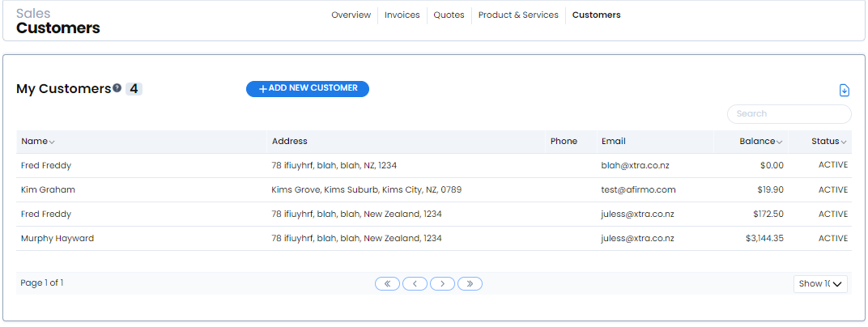
Task: Sort customers by the Balance column
Action: click(x=760, y=142)
